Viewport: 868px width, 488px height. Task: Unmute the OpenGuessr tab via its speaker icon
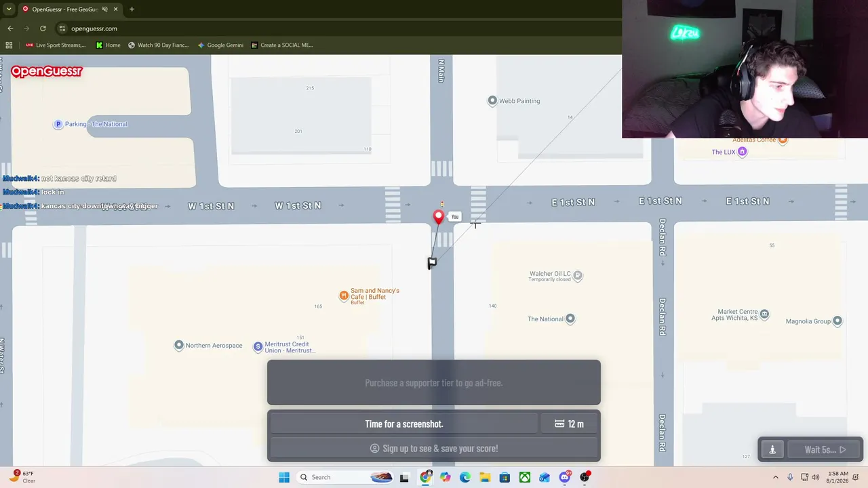point(104,9)
